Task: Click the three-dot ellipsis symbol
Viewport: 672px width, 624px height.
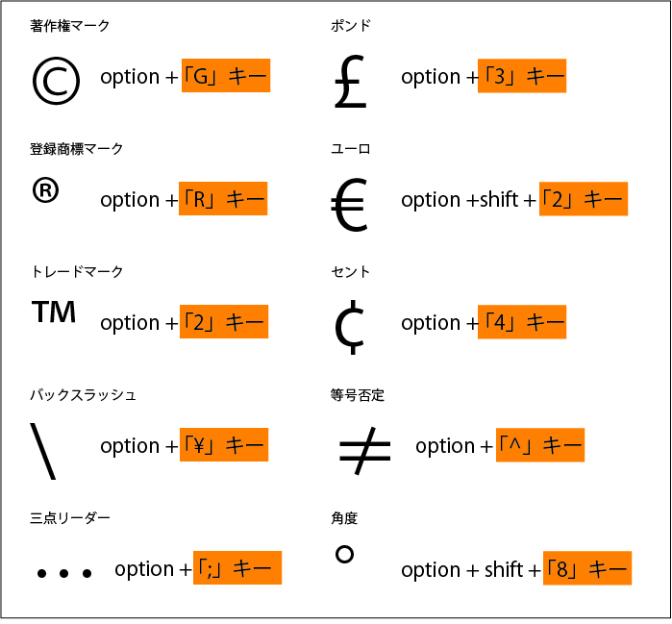Action: coord(64,574)
